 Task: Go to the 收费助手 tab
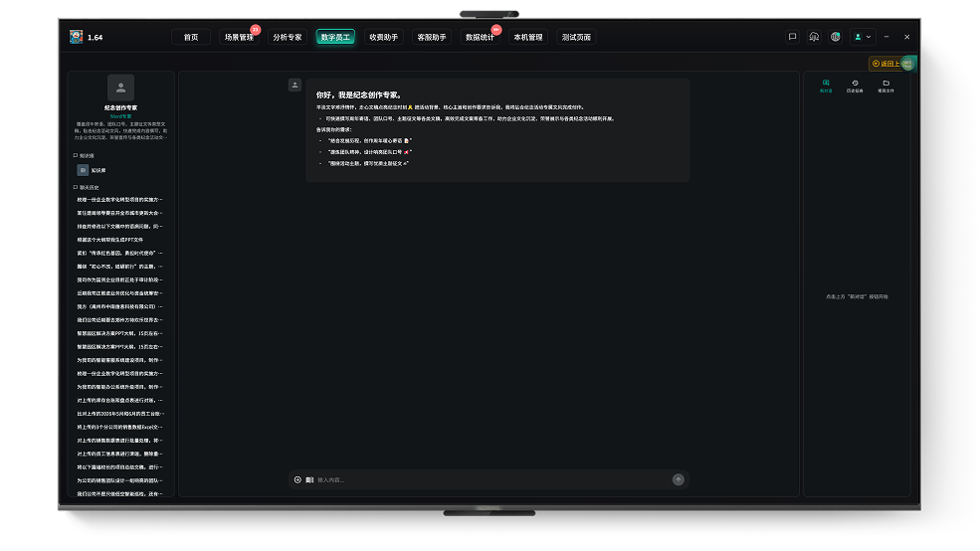pos(384,38)
